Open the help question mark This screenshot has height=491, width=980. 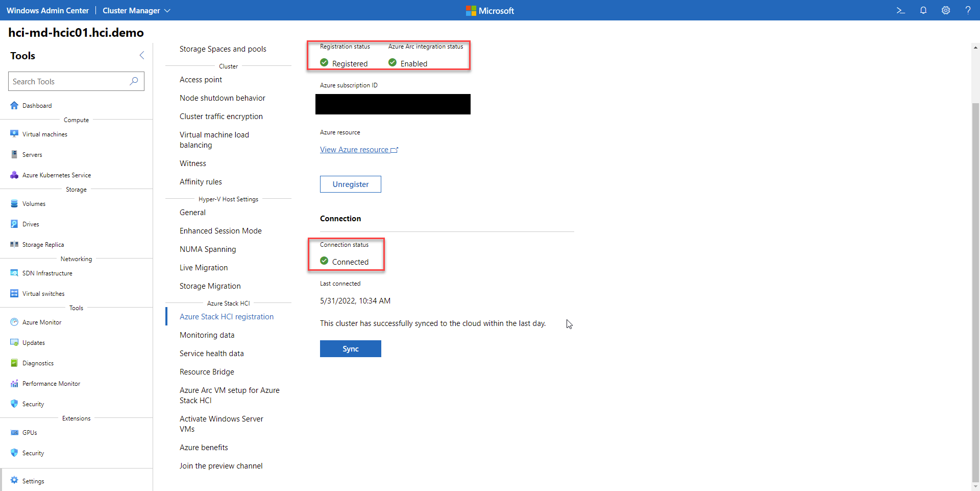pyautogui.click(x=968, y=10)
